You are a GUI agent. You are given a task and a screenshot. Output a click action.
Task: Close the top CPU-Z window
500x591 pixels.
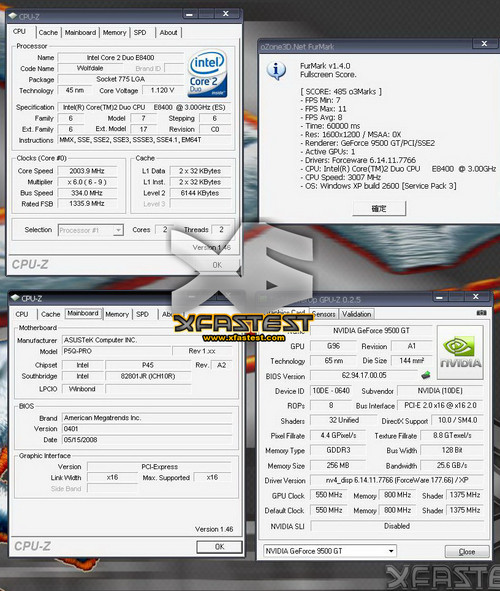click(226, 14)
